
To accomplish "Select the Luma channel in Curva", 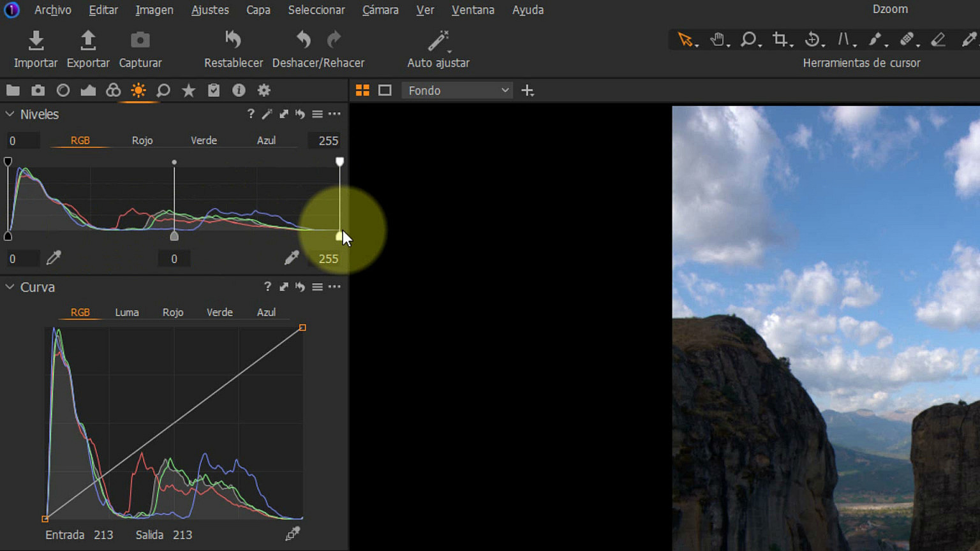I will (x=126, y=312).
